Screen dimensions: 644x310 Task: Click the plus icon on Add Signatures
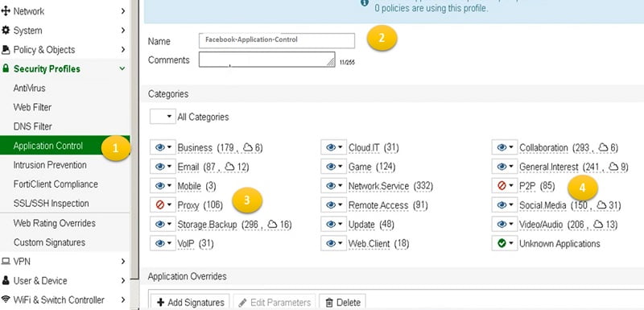click(161, 303)
